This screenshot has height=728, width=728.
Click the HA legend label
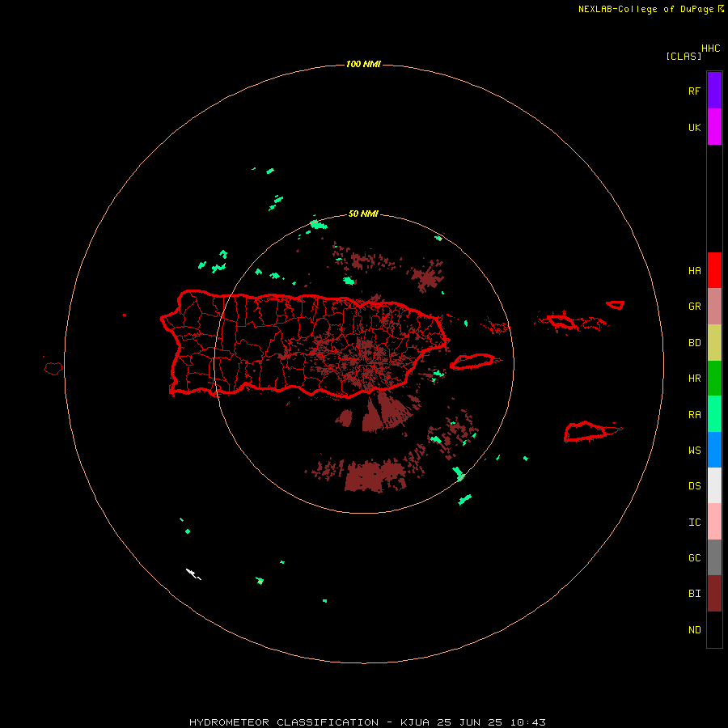pyautogui.click(x=694, y=271)
